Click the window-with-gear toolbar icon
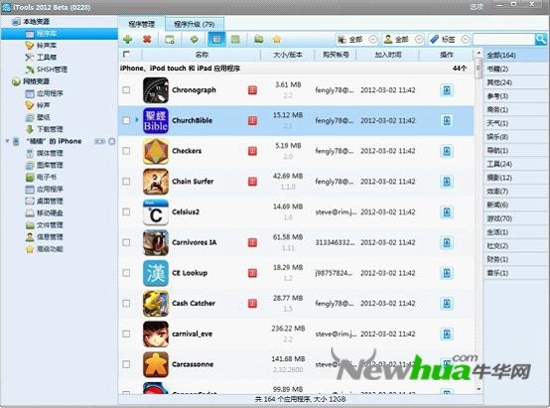 pyautogui.click(x=170, y=40)
